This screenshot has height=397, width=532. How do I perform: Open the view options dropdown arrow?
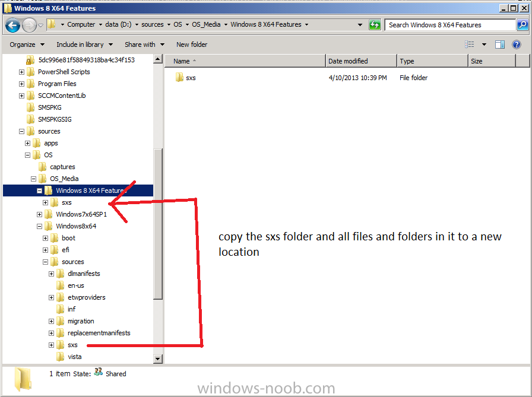coord(484,45)
